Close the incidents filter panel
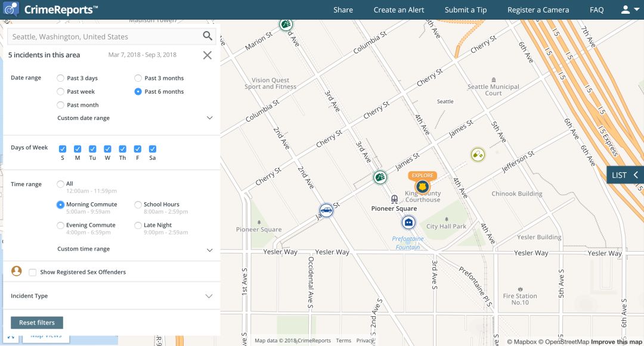The height and width of the screenshot is (346, 644). tap(208, 55)
